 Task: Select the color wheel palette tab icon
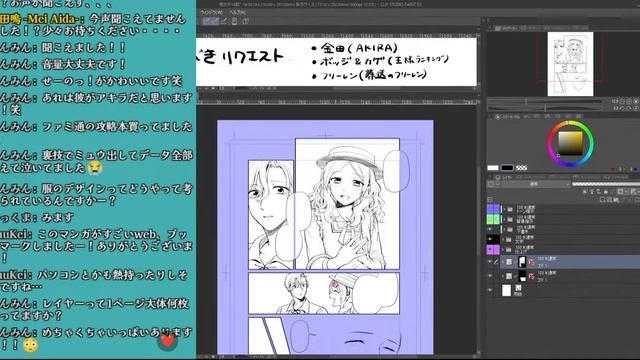[498, 117]
